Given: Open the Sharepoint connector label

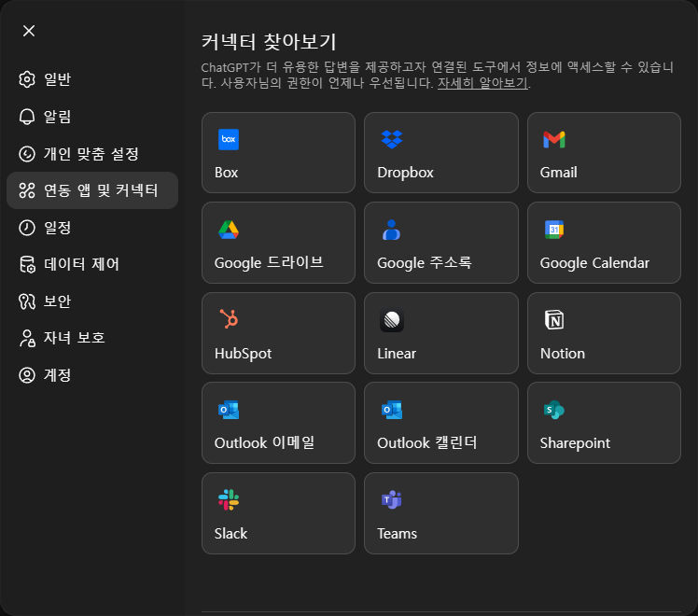Looking at the screenshot, I should coord(575,443).
